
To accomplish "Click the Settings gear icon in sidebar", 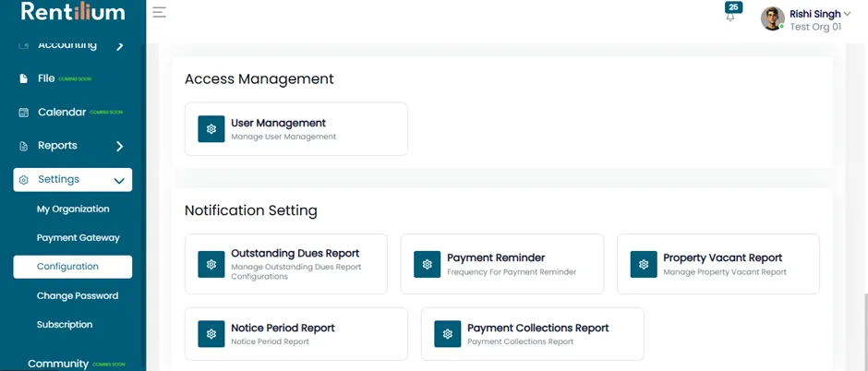I will [x=23, y=180].
